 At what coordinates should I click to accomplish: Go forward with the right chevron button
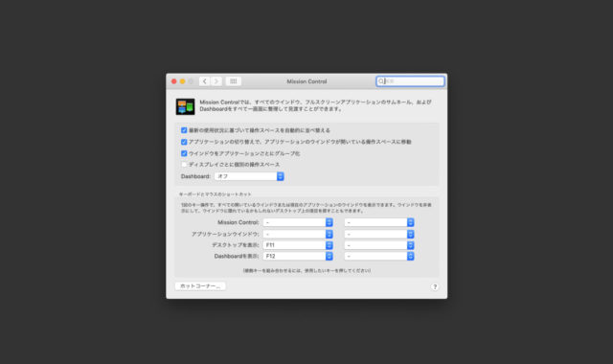[x=216, y=81]
